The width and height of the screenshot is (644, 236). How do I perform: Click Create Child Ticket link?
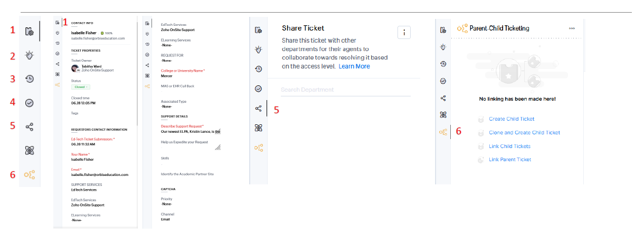click(x=512, y=119)
